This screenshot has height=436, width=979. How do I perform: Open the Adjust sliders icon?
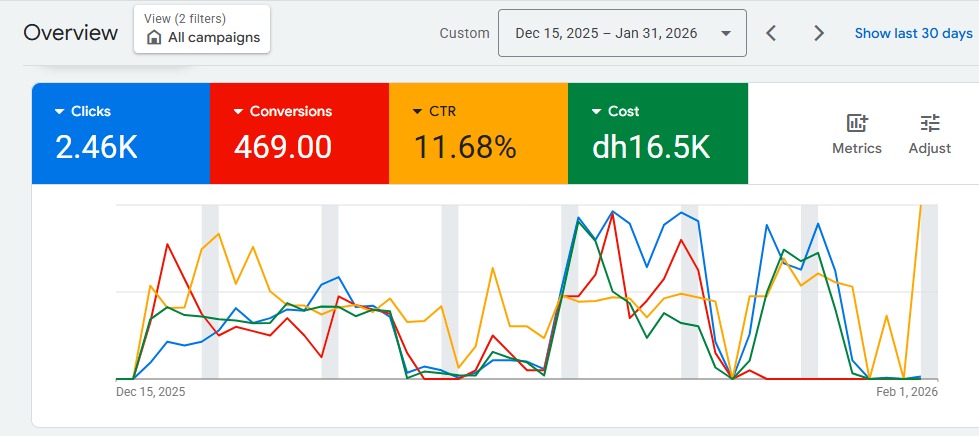pyautogui.click(x=930, y=124)
